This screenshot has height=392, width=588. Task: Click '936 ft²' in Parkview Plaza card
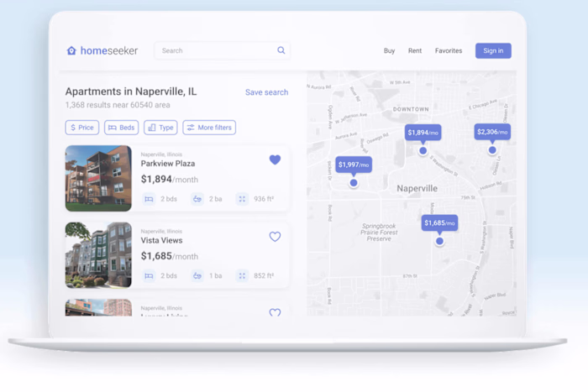(264, 199)
